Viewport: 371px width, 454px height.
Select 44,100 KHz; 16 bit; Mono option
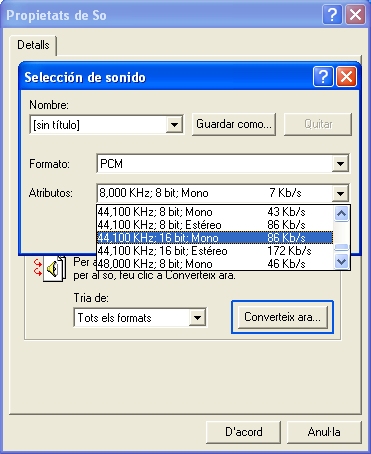215,238
